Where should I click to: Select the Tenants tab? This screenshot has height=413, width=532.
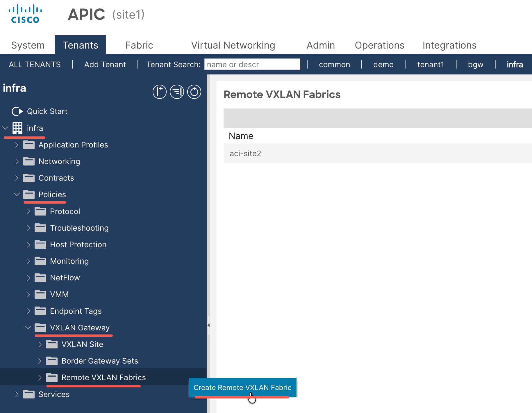(x=80, y=45)
